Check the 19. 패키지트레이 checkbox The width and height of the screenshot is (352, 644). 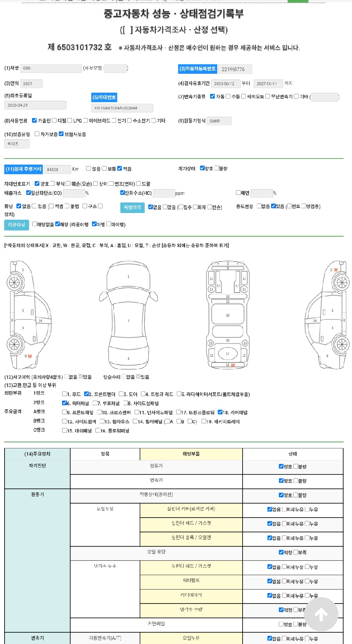pyautogui.click(x=204, y=422)
